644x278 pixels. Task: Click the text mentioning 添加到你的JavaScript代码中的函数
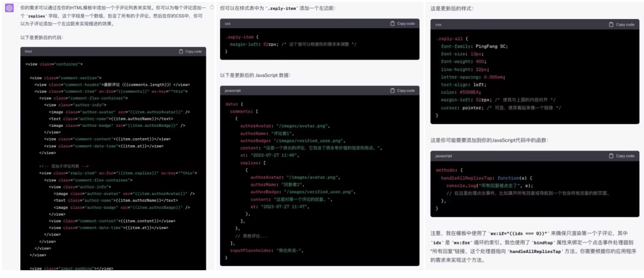(489, 140)
